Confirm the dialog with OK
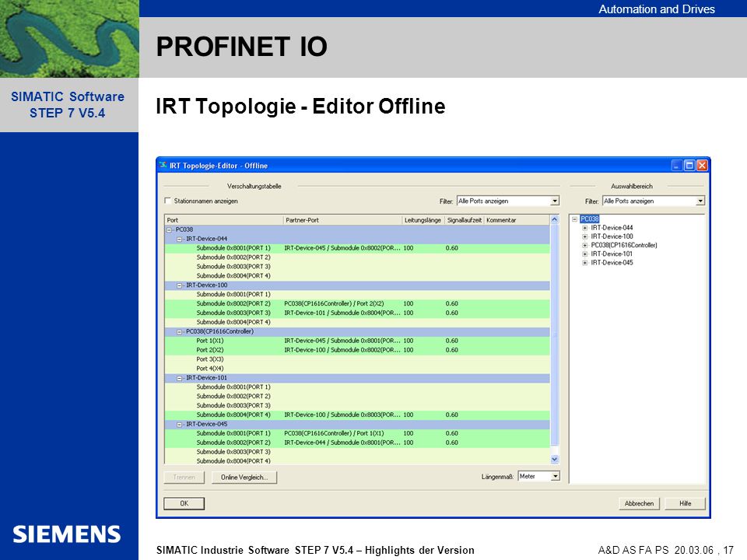747x560 pixels. (x=184, y=503)
